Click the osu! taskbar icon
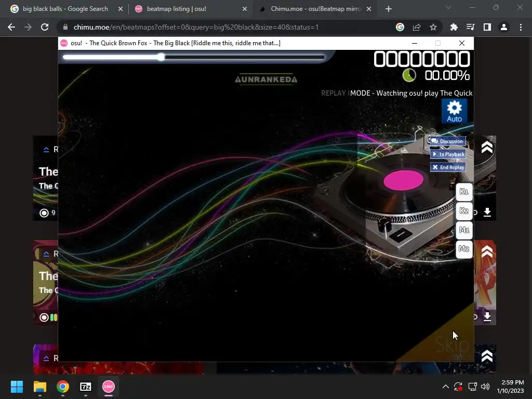532x399 pixels. pyautogui.click(x=109, y=387)
